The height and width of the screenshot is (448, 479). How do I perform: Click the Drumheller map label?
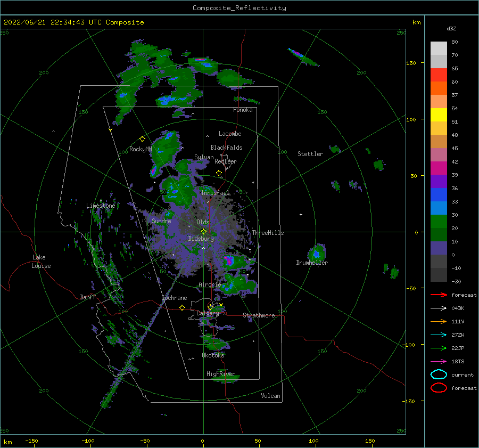pos(312,263)
